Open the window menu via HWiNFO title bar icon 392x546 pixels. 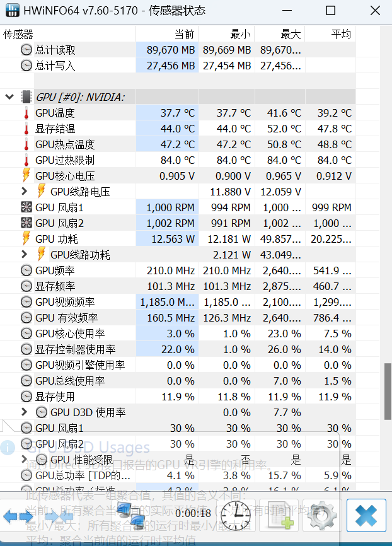pyautogui.click(x=12, y=11)
